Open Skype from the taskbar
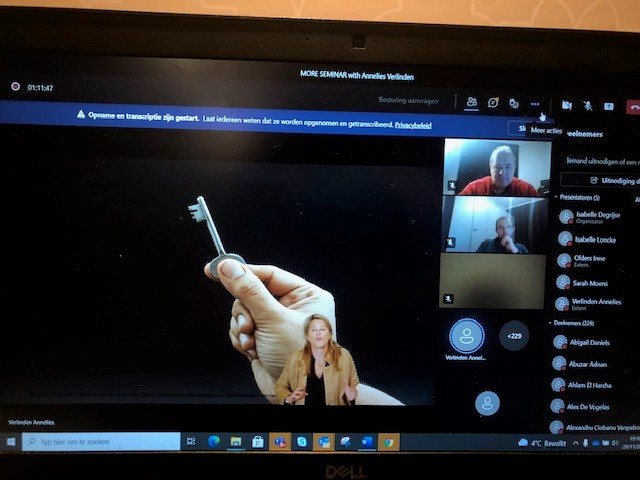The width and height of the screenshot is (640, 480). [x=302, y=442]
